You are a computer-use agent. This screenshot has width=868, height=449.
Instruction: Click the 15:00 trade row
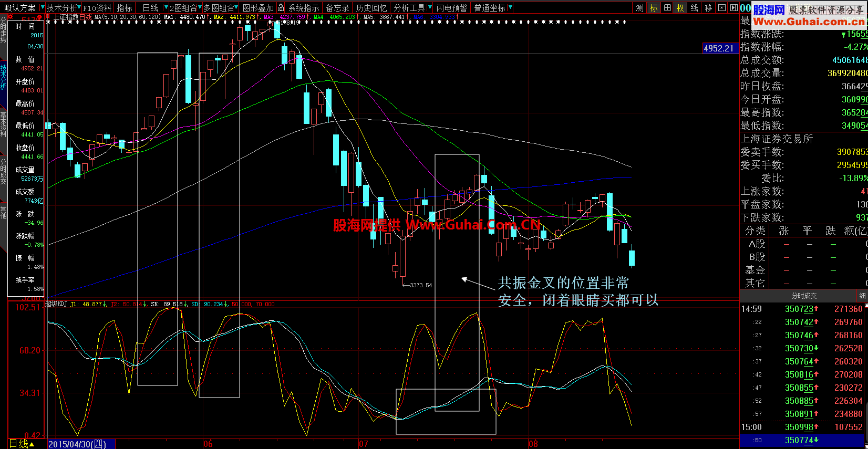point(804,427)
